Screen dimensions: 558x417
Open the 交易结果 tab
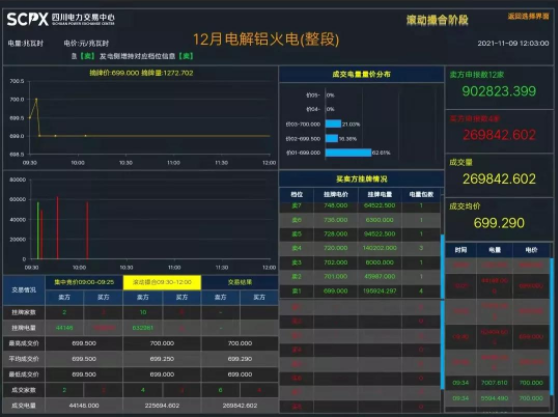240,282
